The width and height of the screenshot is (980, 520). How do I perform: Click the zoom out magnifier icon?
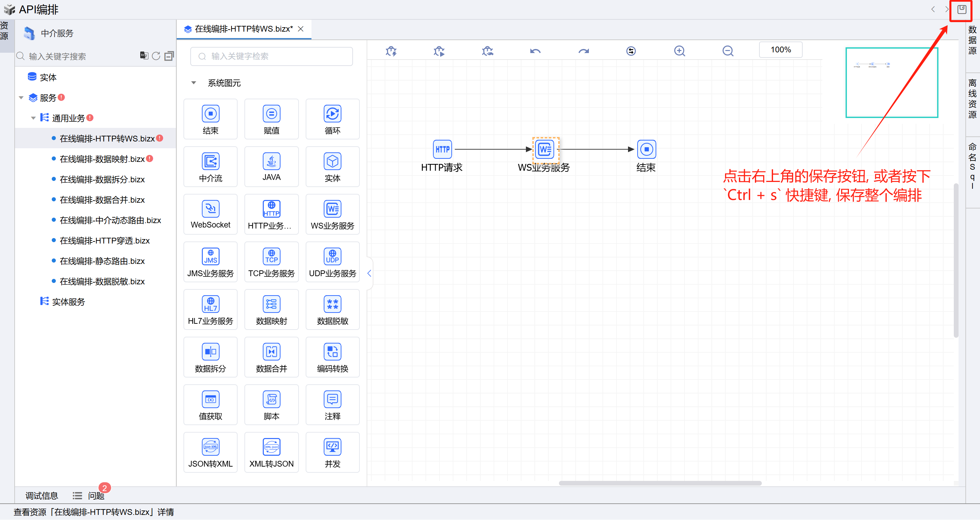(x=728, y=51)
